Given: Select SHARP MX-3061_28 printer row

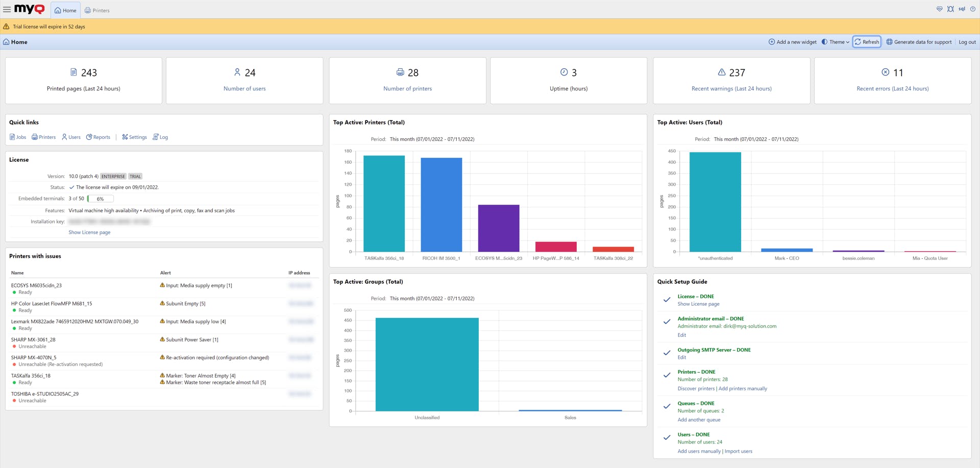Looking at the screenshot, I should [164, 343].
